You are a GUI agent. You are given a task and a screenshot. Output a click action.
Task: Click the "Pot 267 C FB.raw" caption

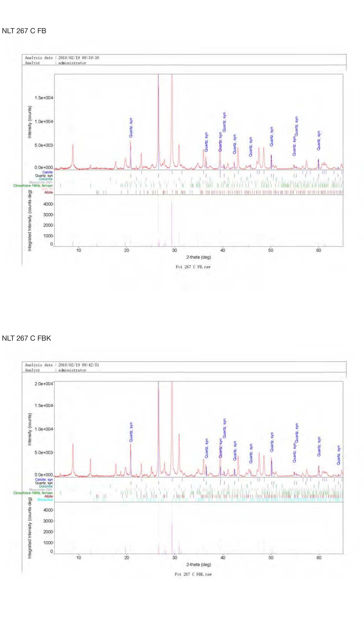[193, 267]
